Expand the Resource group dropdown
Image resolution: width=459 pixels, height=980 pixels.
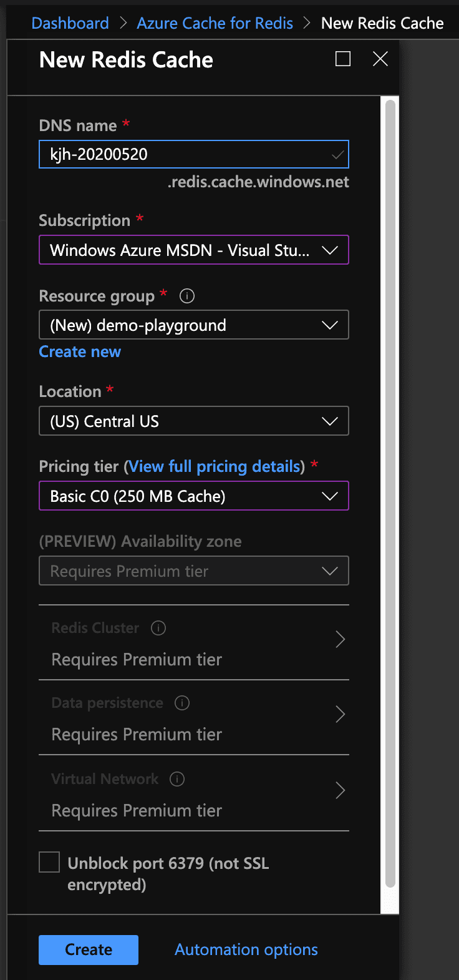click(193, 325)
